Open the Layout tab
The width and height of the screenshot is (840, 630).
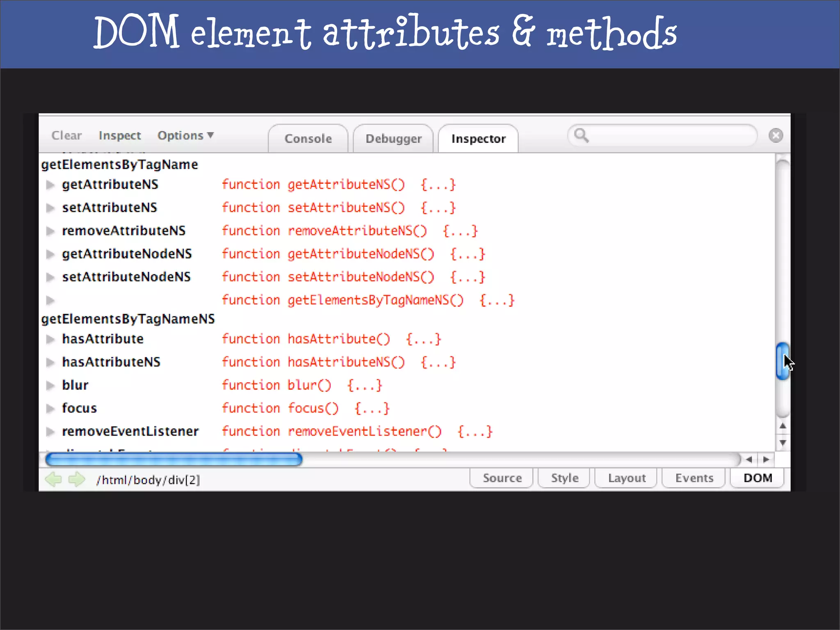pyautogui.click(x=626, y=478)
